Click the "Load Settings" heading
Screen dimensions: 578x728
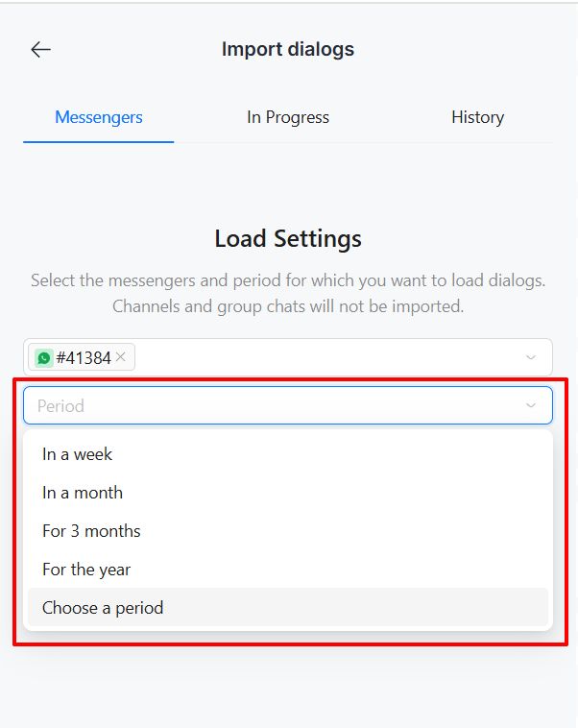pyautogui.click(x=288, y=238)
